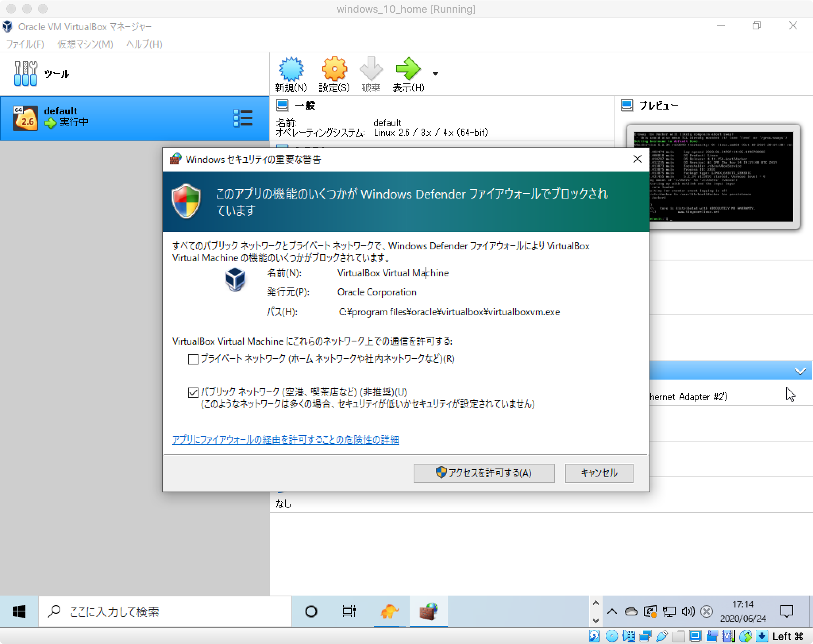This screenshot has height=644, width=813.
Task: Click the firewall alert taskbar icon
Action: pyautogui.click(x=428, y=611)
